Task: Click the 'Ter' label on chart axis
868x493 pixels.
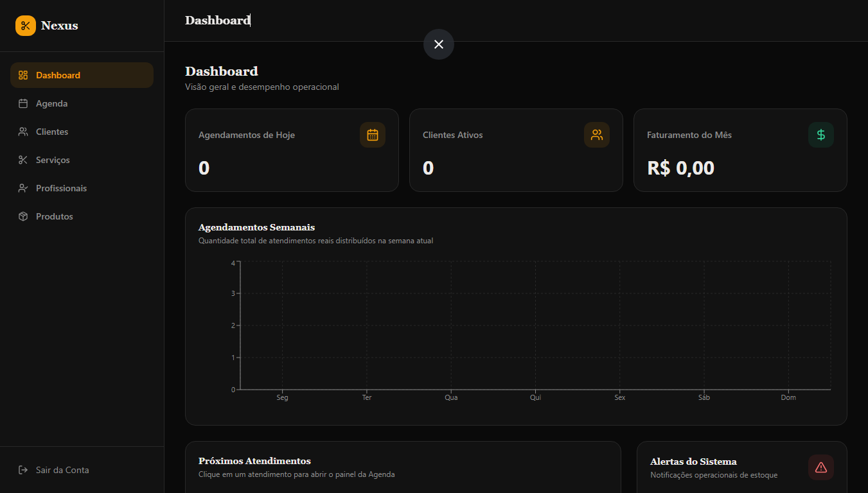Action: [367, 397]
